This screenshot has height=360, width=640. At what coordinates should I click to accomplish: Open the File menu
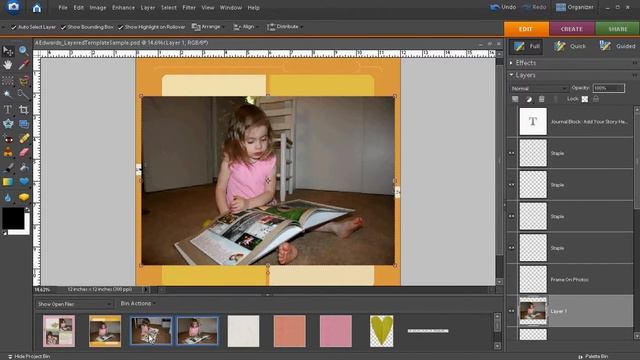tap(63, 8)
